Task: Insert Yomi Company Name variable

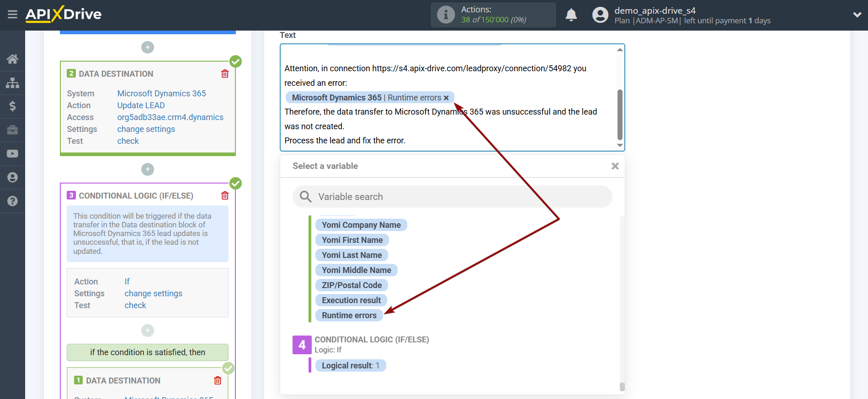Action: [x=361, y=225]
